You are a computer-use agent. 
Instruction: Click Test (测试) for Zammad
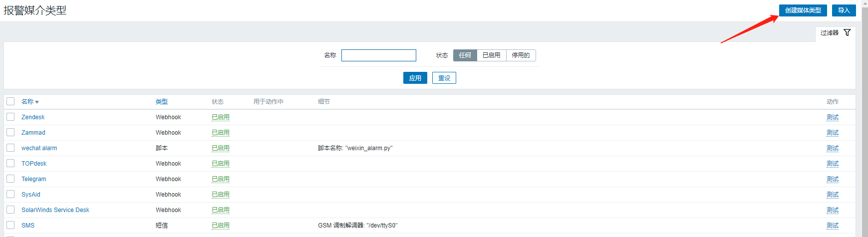[x=833, y=133]
